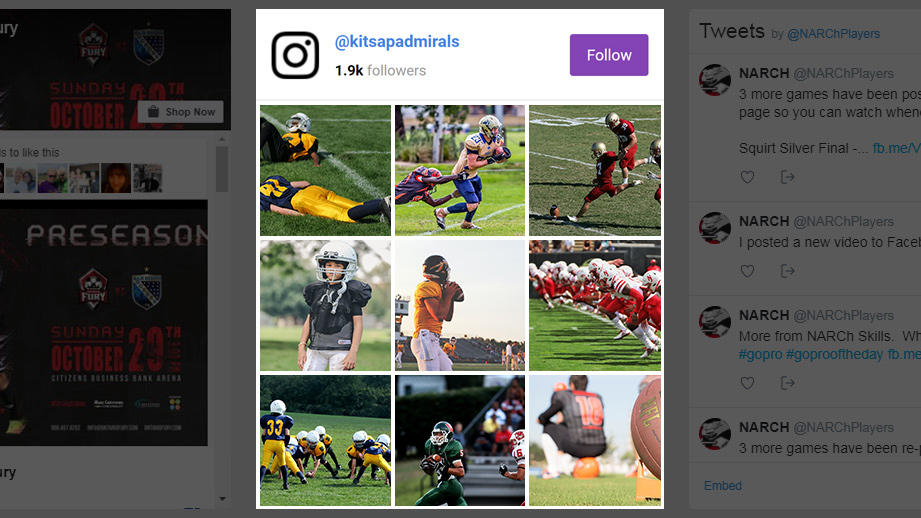This screenshot has height=518, width=921.
Task: Like the NARCh Skills tweet
Action: click(747, 383)
